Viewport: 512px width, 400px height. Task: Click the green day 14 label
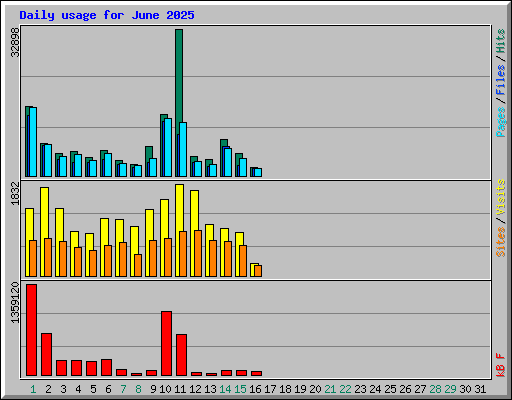[225, 389]
